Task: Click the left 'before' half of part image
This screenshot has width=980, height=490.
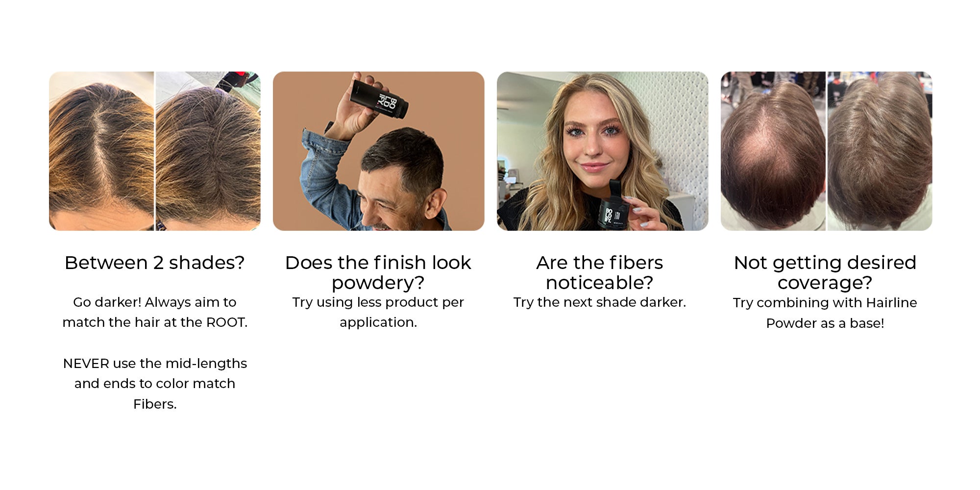Action: pyautogui.click(x=101, y=151)
